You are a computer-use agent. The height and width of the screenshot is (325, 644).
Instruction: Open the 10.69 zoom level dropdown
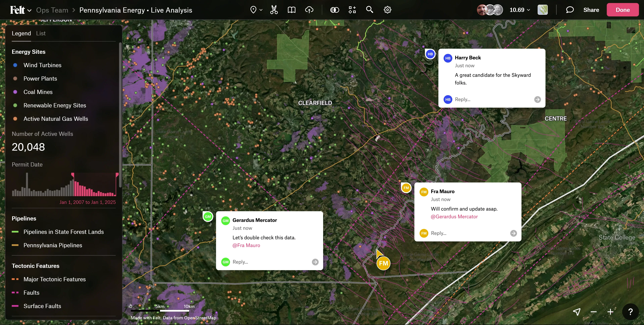coord(520,10)
